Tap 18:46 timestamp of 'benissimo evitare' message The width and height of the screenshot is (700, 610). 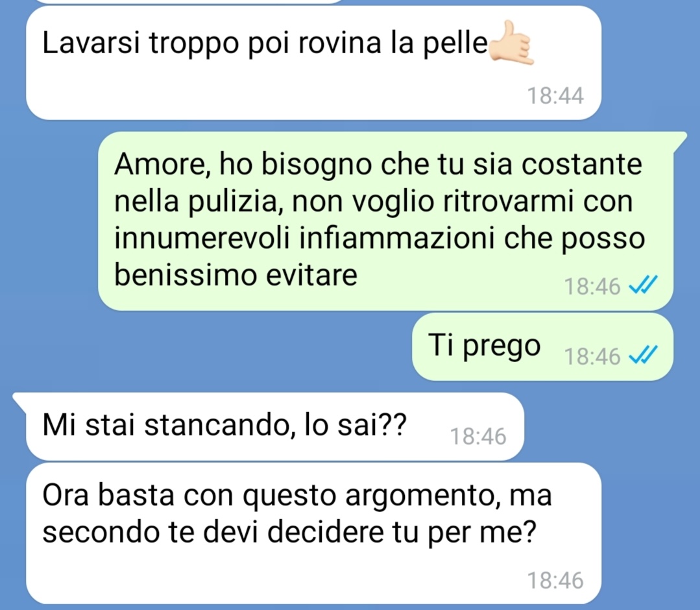[592, 286]
